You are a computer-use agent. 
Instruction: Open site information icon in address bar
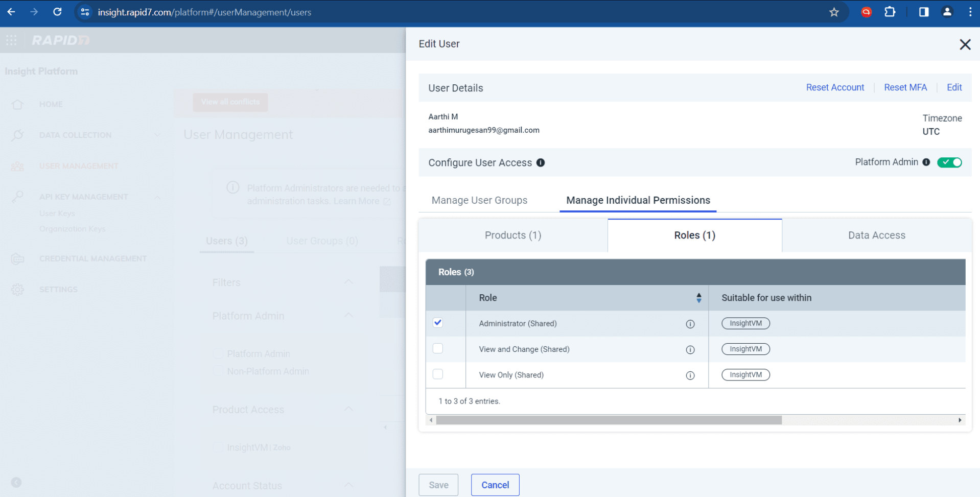pyautogui.click(x=85, y=12)
